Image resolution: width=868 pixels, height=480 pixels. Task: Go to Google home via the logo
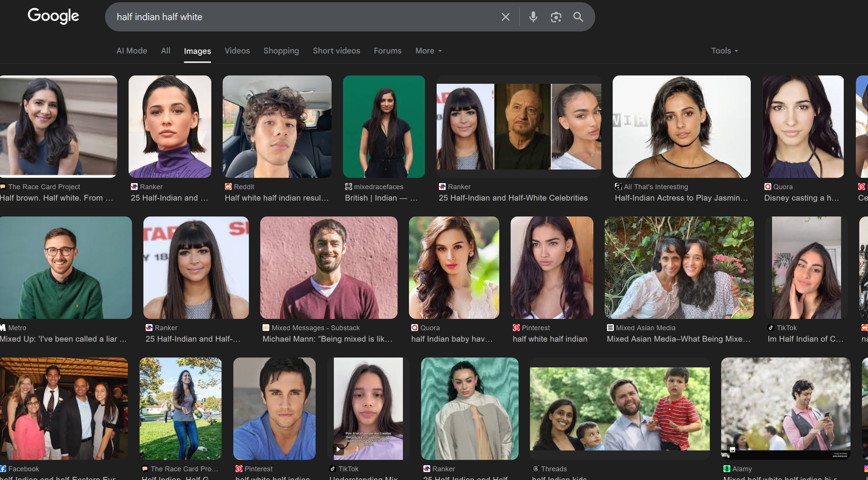click(x=53, y=16)
